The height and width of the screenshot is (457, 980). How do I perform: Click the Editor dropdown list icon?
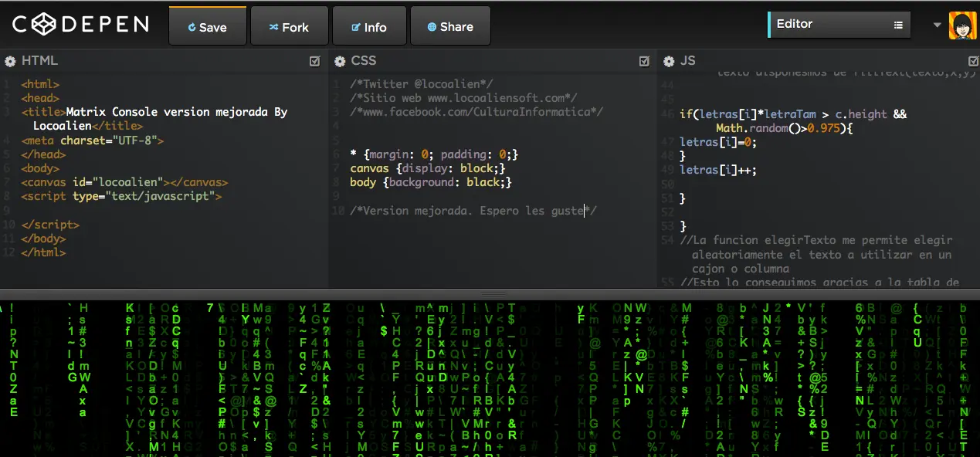click(898, 25)
